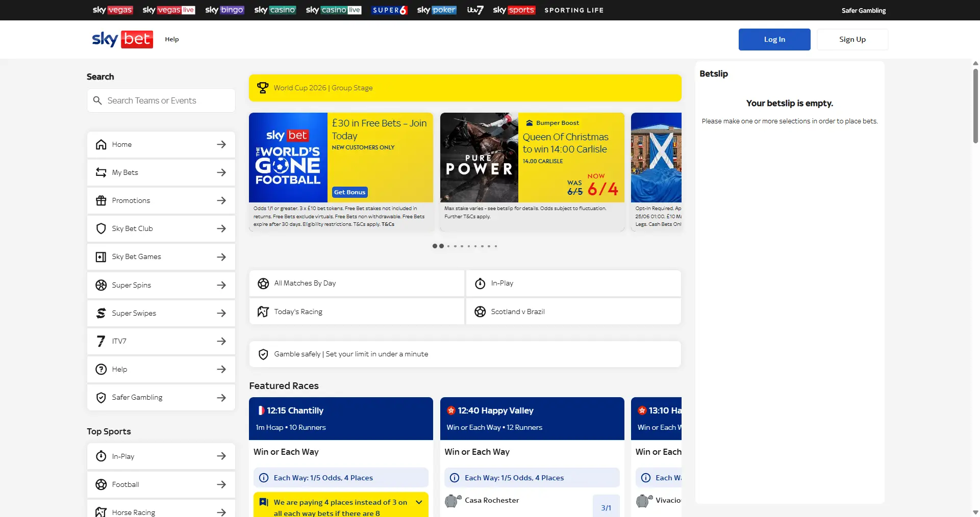Click the Sky Bet logo
The height and width of the screenshot is (517, 980).
click(122, 39)
